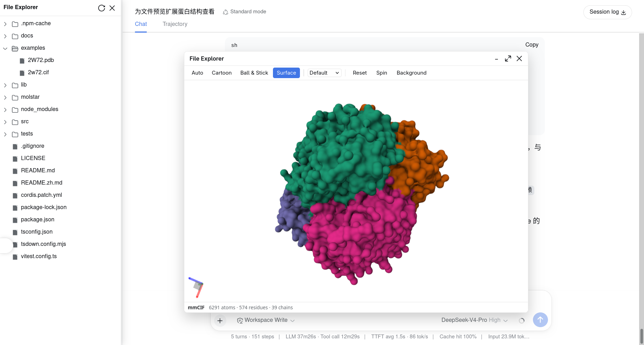Click the loading spinner icon

click(x=522, y=320)
